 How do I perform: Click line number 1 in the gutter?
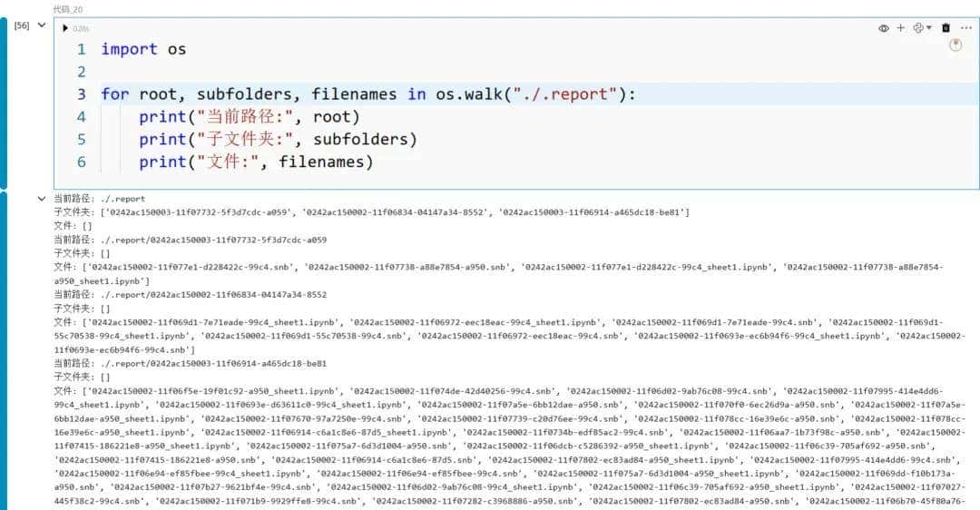[x=82, y=49]
